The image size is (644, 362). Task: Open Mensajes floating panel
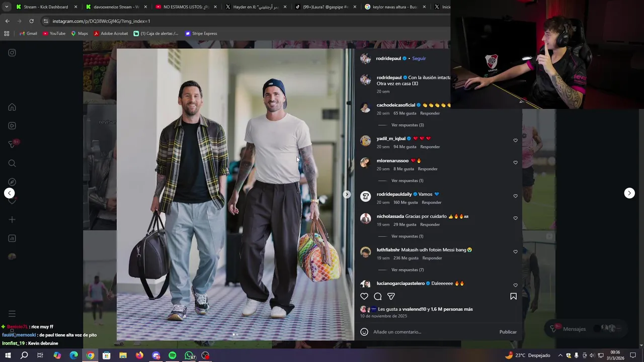click(x=587, y=329)
